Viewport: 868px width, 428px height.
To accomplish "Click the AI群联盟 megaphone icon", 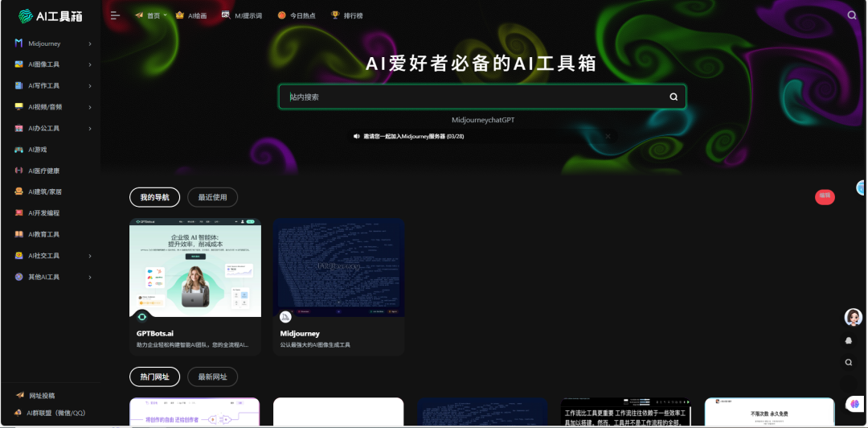I will (18, 413).
